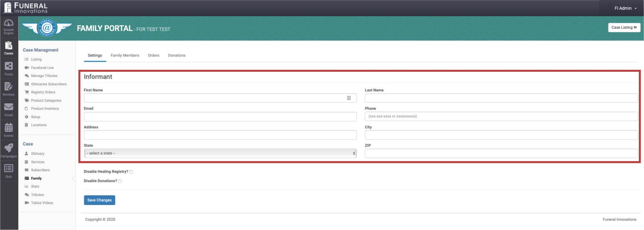Image resolution: width=644 pixels, height=230 pixels.
Task: Expand the FI Admin user menu
Action: point(625,8)
